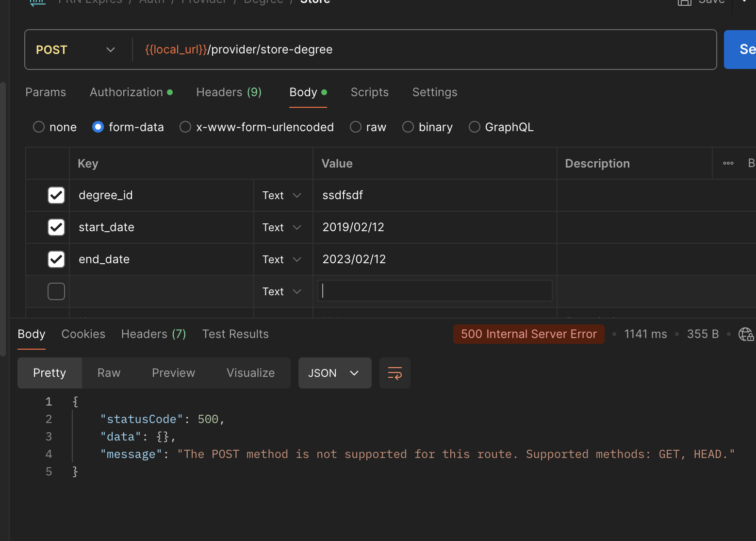Open the three-dots column options icon
This screenshot has width=756, height=541.
tap(728, 164)
